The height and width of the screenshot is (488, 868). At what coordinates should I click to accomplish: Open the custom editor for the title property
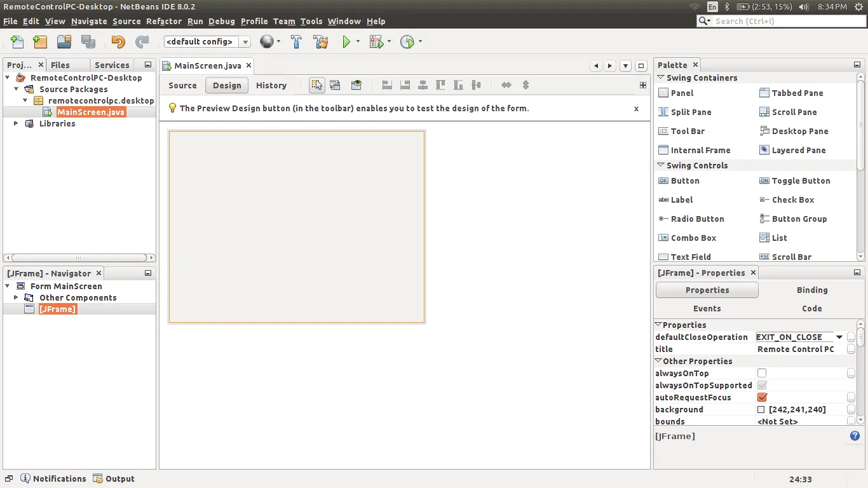[x=851, y=349]
